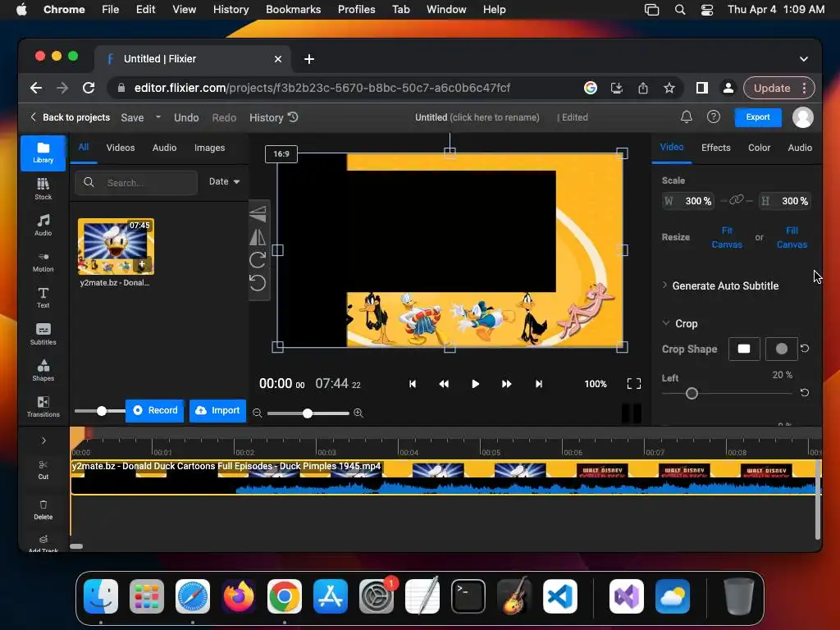Delete the selected clip via Delete icon
This screenshot has height=630, width=840.
[43, 509]
